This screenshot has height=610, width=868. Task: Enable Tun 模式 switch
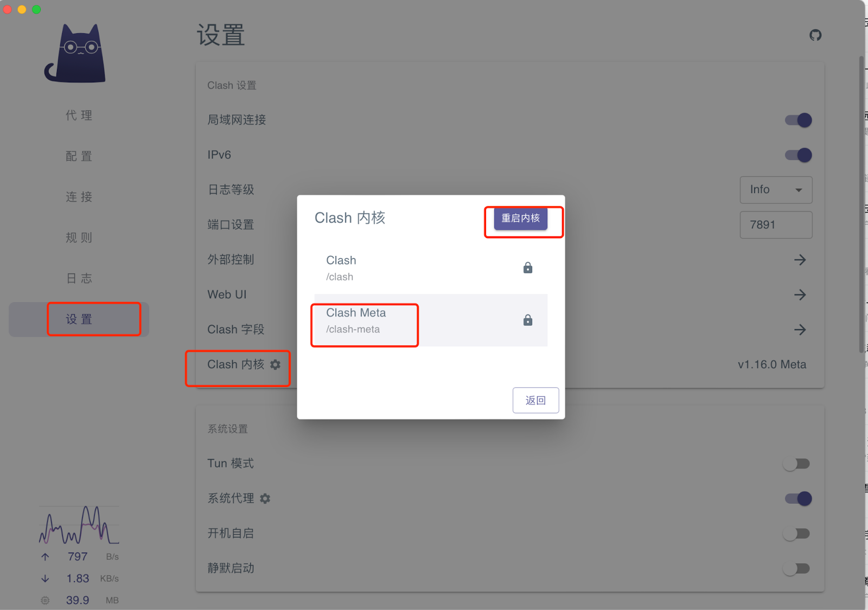[x=796, y=464]
